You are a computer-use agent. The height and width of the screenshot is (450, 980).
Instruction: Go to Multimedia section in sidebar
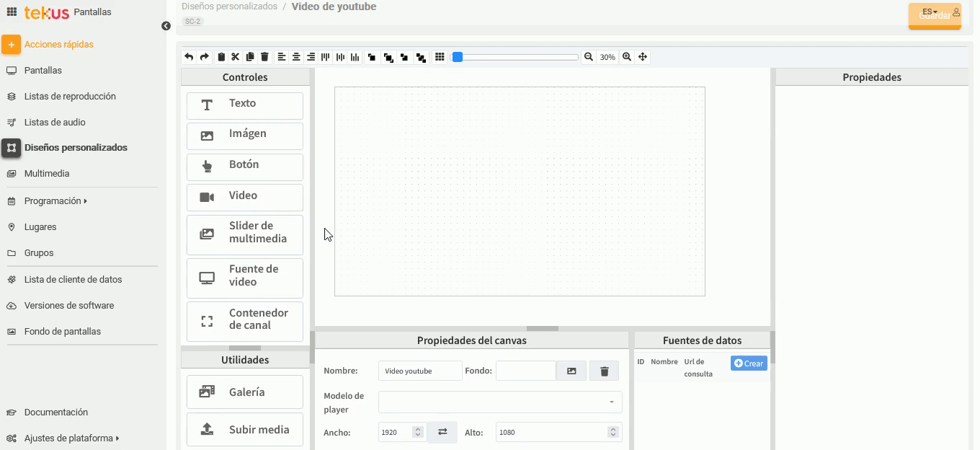pyautogui.click(x=47, y=174)
